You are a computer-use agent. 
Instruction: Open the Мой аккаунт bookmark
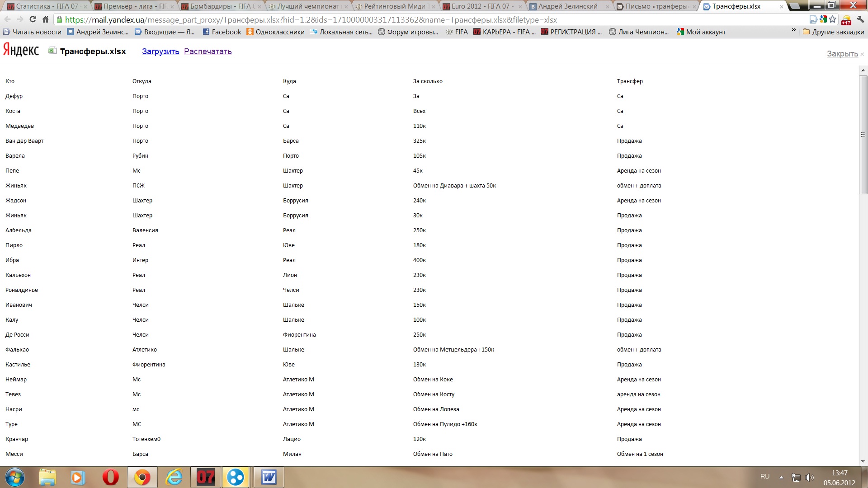tap(701, 32)
